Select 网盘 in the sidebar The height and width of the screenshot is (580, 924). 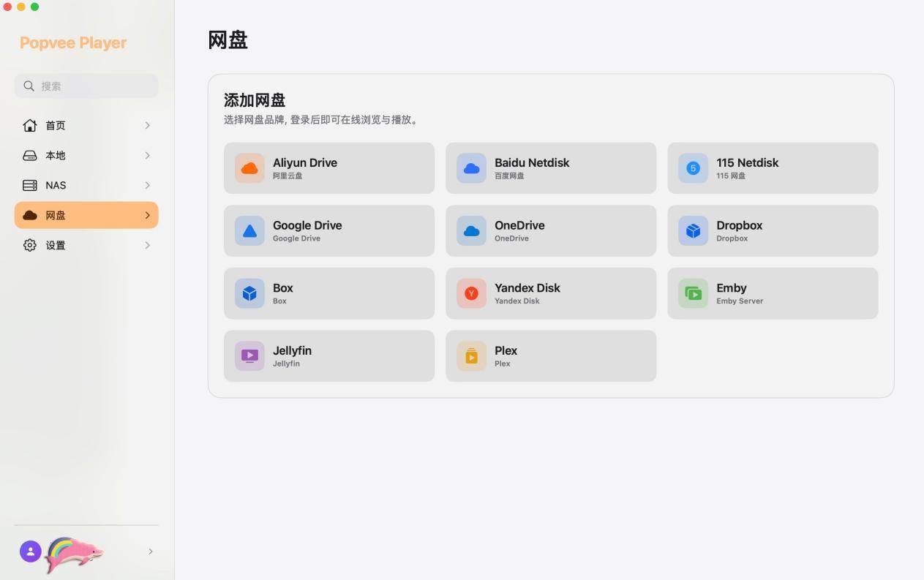[86, 215]
